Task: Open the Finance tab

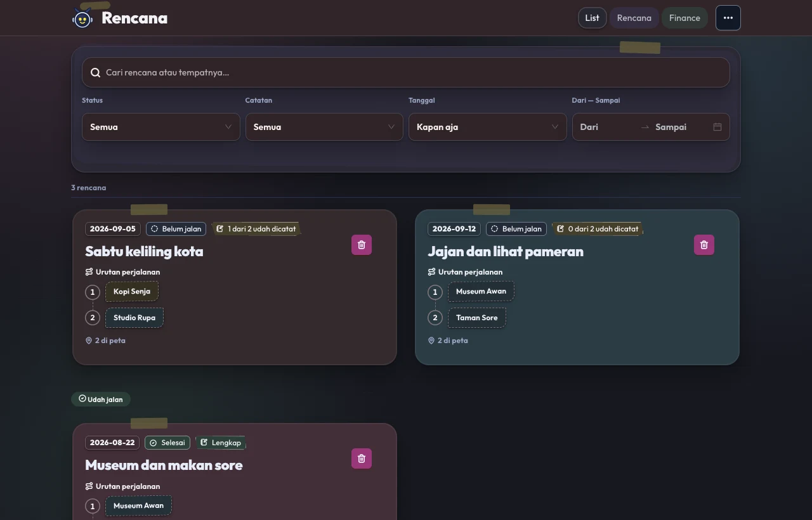Action: [x=684, y=18]
